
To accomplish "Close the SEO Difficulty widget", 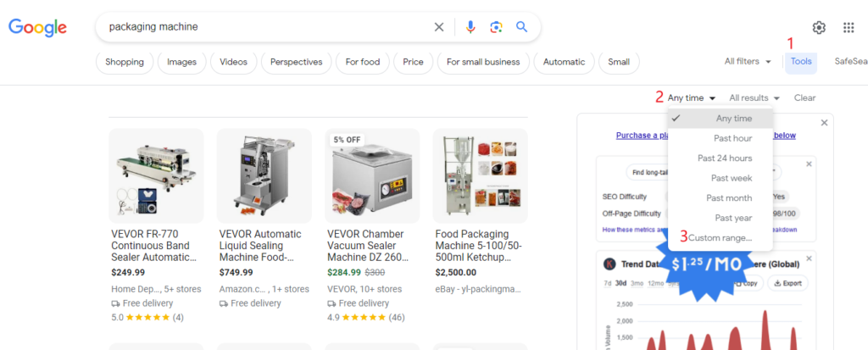I will coord(809,164).
